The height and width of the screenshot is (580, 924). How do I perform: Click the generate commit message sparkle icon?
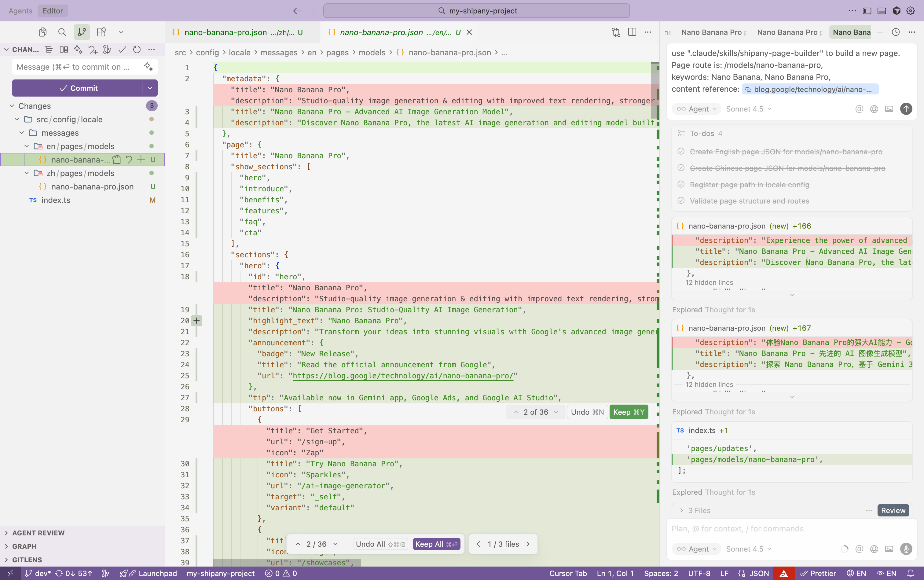(x=148, y=67)
